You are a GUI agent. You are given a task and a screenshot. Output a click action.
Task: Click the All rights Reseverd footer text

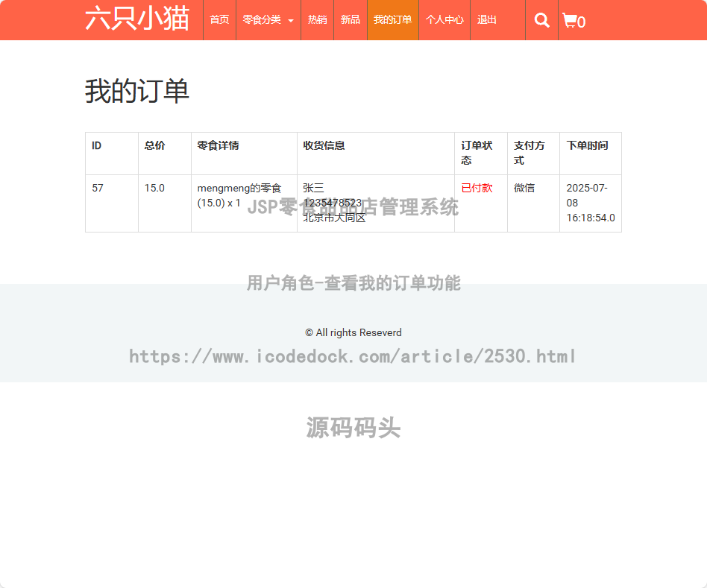353,332
